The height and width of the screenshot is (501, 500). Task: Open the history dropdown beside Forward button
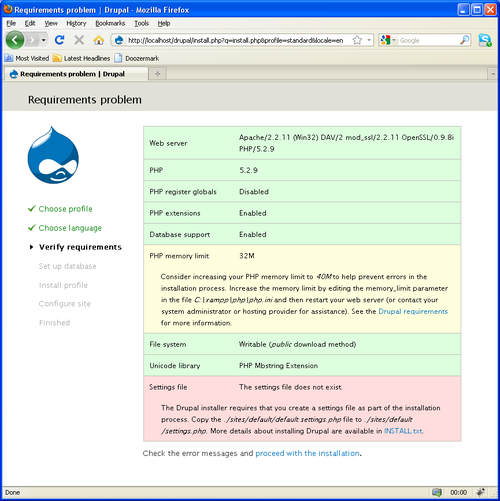43,40
